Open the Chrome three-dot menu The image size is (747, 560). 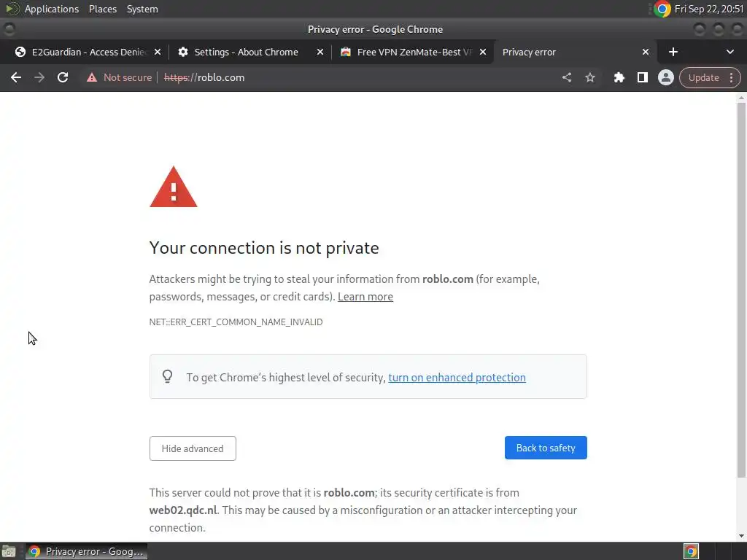731,77
